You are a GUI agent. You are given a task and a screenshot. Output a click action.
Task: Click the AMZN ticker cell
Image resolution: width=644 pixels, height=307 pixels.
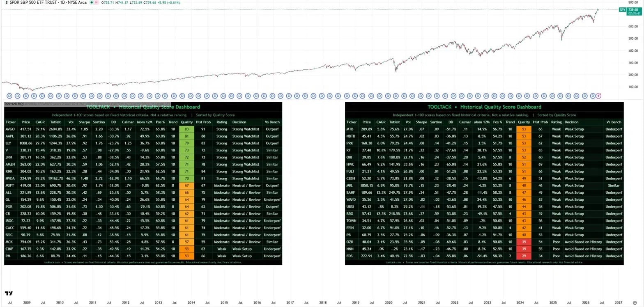tap(11, 164)
